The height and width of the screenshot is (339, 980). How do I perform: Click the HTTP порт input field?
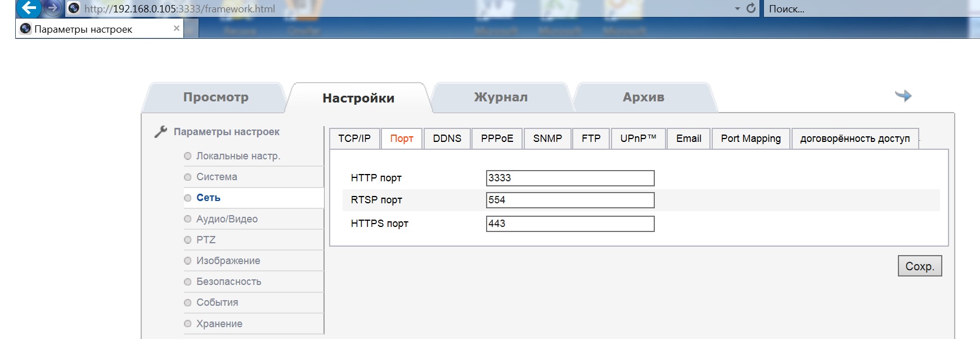(569, 178)
